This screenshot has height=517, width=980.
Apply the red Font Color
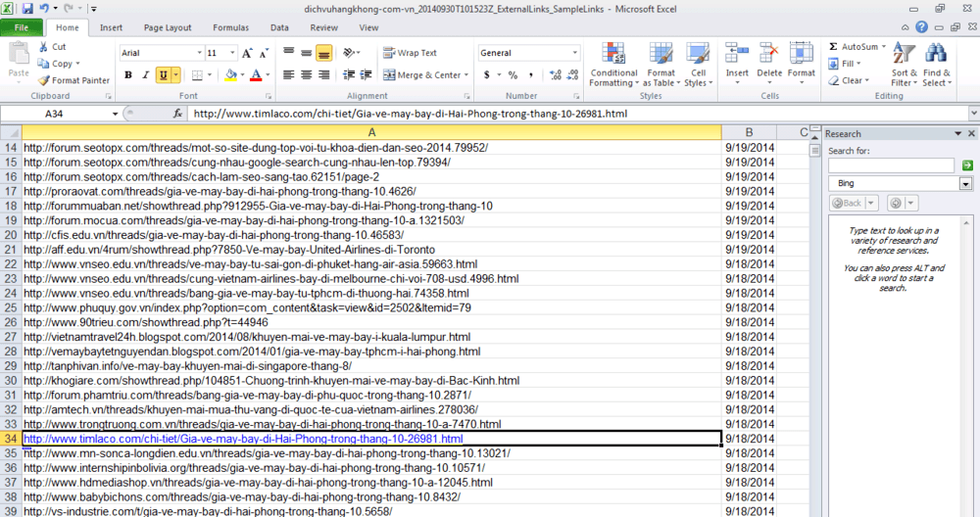tap(256, 75)
